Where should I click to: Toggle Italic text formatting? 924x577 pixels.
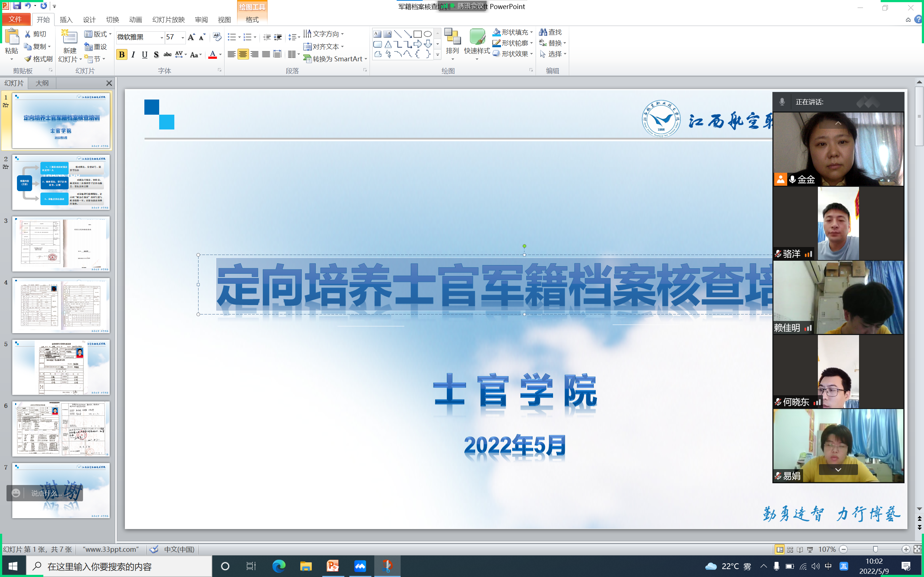point(133,54)
